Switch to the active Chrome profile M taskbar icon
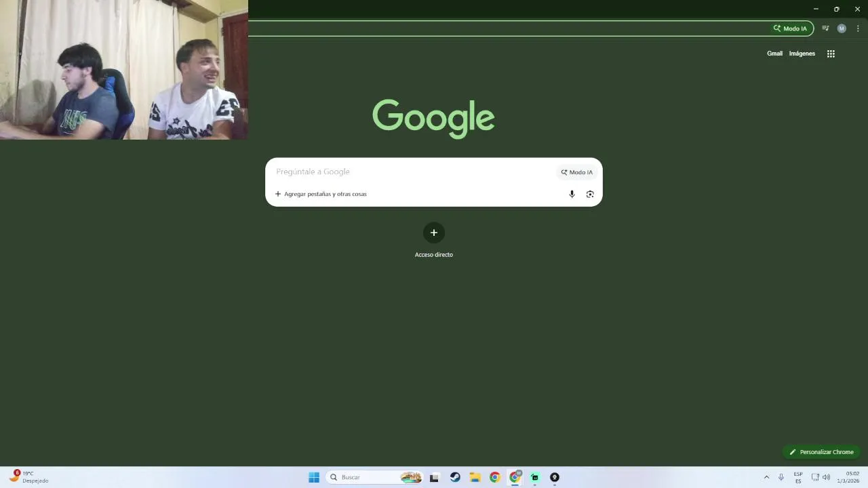Screen dimensions: 868x488 (515, 477)
